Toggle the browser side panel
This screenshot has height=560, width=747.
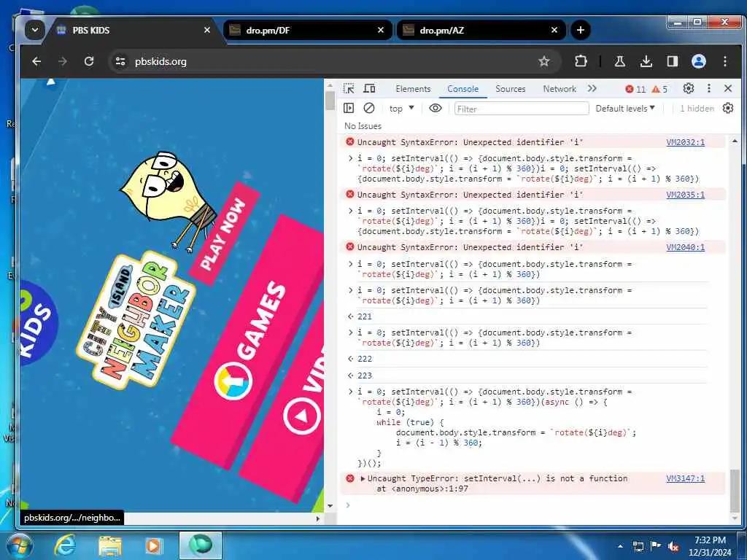tap(672, 61)
